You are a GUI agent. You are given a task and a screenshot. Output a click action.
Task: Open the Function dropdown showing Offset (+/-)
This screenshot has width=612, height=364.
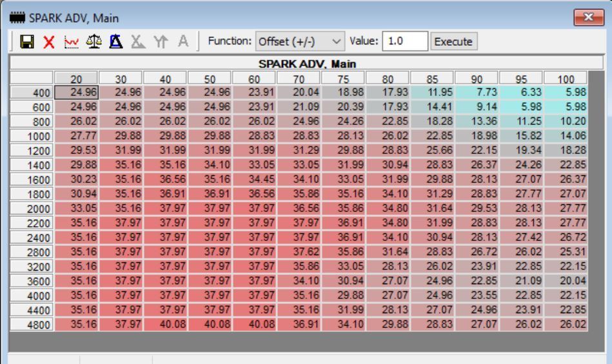coord(299,41)
